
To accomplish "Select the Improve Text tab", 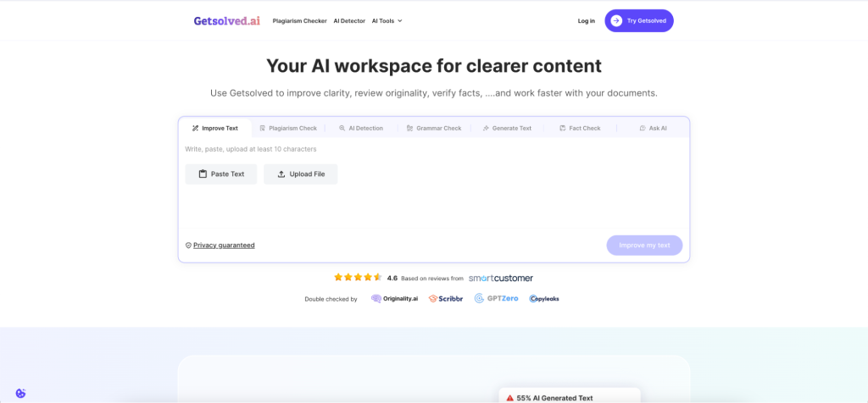I will 214,128.
